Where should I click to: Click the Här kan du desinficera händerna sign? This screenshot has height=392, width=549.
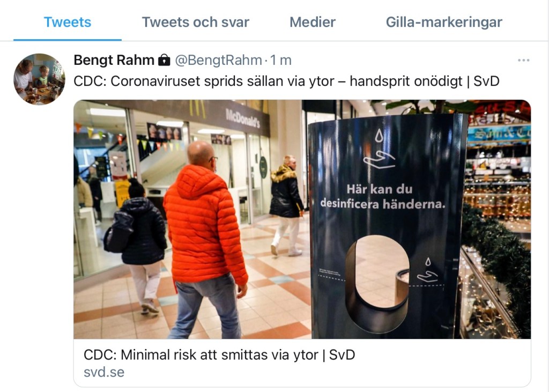(383, 196)
